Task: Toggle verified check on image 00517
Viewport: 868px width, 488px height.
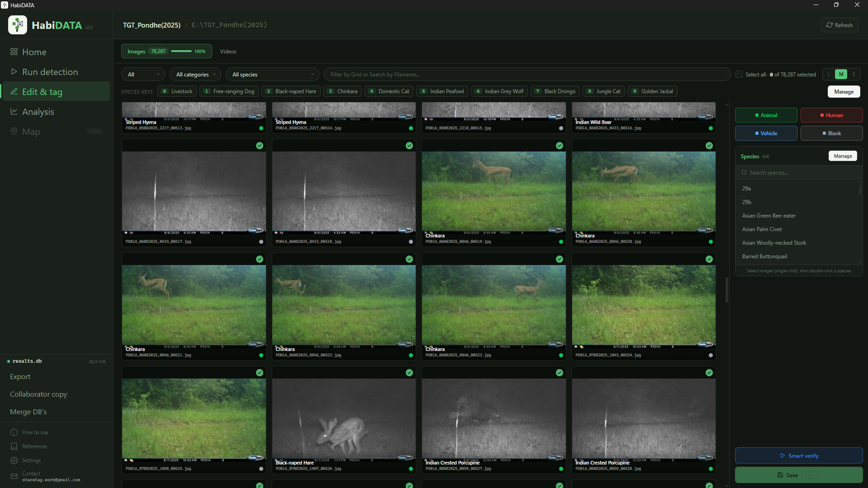Action: 260,146
